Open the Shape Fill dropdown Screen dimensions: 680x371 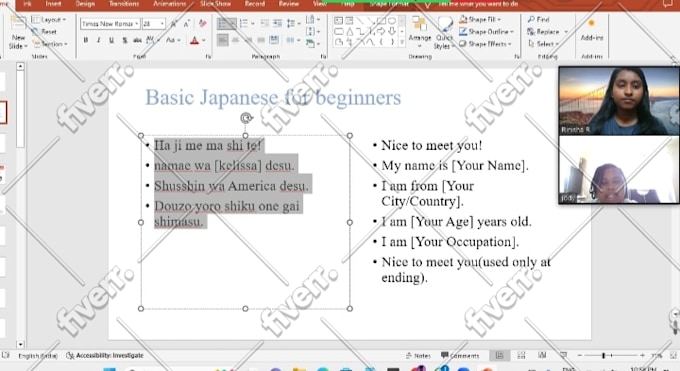click(x=481, y=20)
